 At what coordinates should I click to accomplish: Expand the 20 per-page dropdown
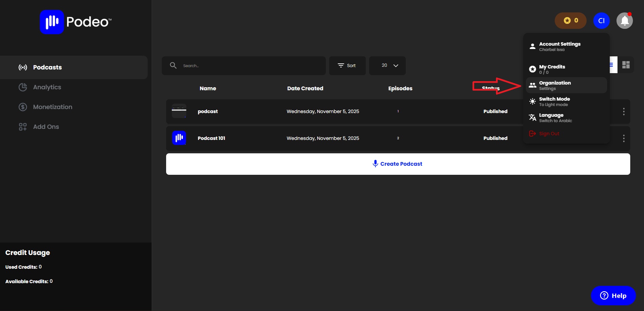(387, 66)
